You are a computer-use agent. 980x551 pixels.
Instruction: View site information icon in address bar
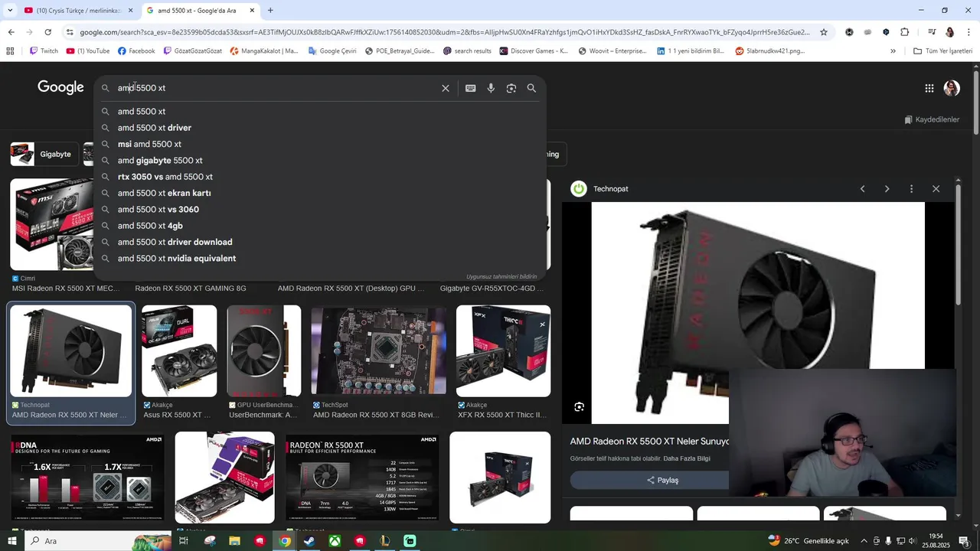point(70,32)
